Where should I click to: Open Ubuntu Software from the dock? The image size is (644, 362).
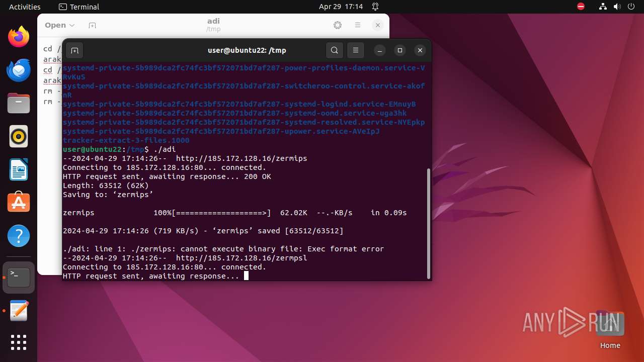(x=19, y=203)
